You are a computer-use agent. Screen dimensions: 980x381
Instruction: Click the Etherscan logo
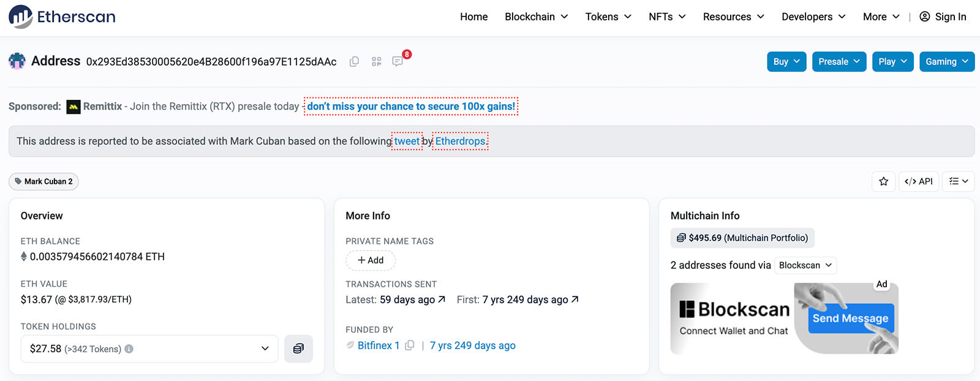point(62,17)
